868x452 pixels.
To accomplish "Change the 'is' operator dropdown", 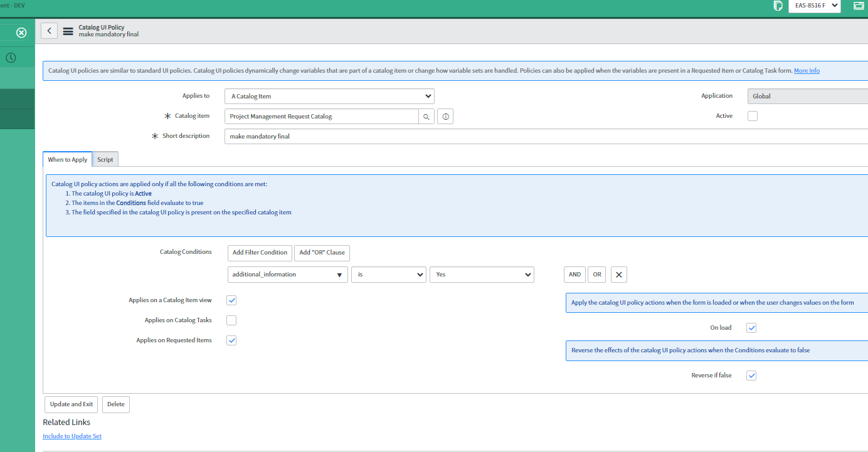I will [389, 275].
